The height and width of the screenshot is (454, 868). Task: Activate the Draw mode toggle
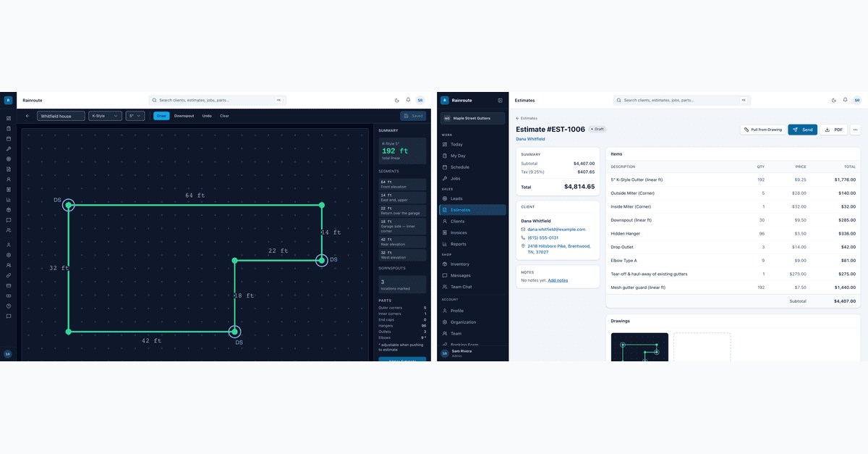(161, 116)
